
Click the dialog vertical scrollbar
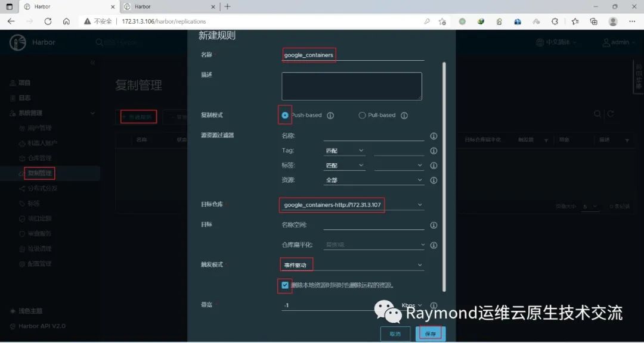pyautogui.click(x=444, y=176)
